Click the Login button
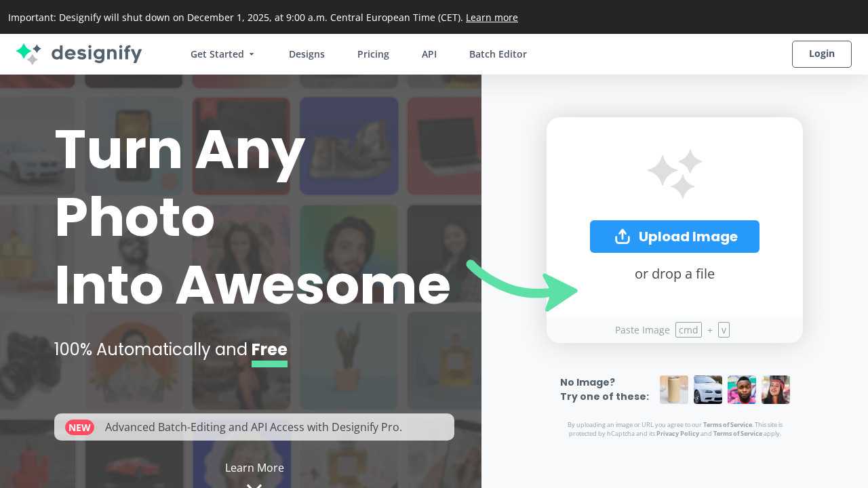 (x=821, y=54)
